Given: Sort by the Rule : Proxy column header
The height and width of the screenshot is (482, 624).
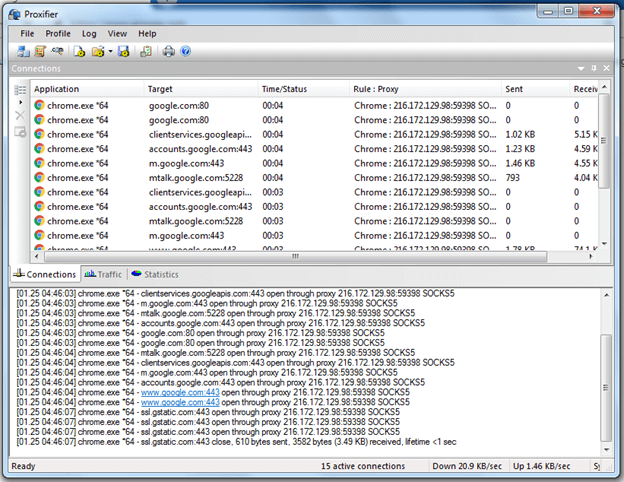Looking at the screenshot, I should 425,89.
